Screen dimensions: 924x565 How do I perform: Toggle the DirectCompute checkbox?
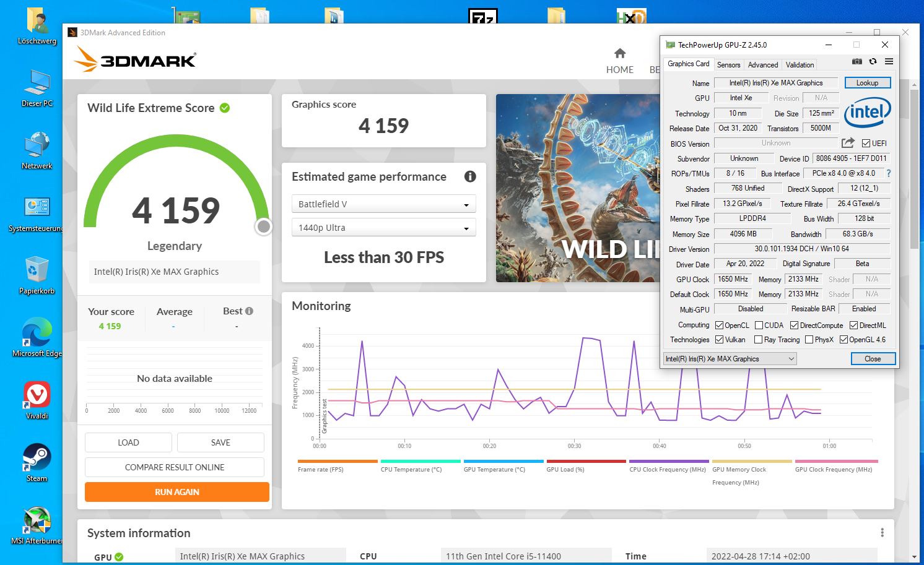coord(794,325)
